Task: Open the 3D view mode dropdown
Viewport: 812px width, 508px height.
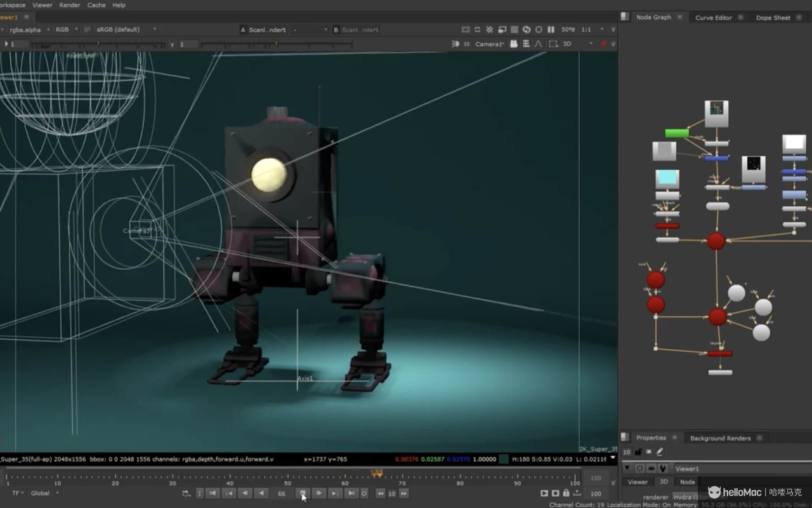Action: click(x=577, y=44)
